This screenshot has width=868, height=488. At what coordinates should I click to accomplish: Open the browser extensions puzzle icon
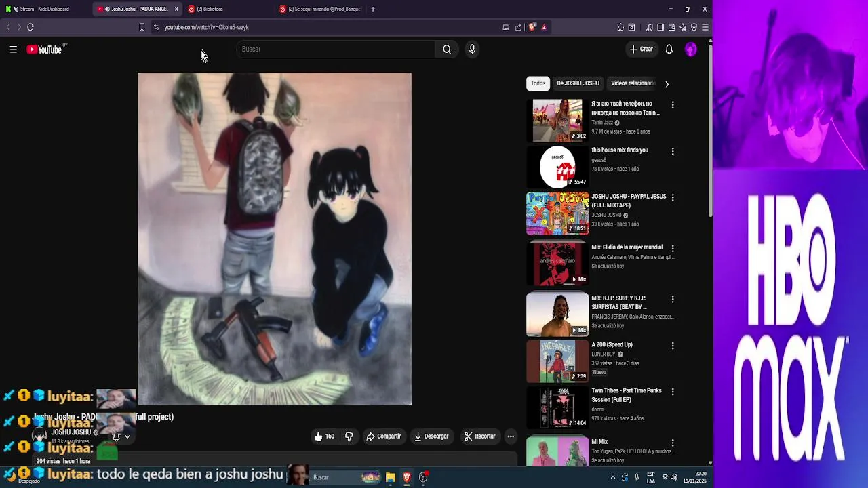[x=620, y=27]
